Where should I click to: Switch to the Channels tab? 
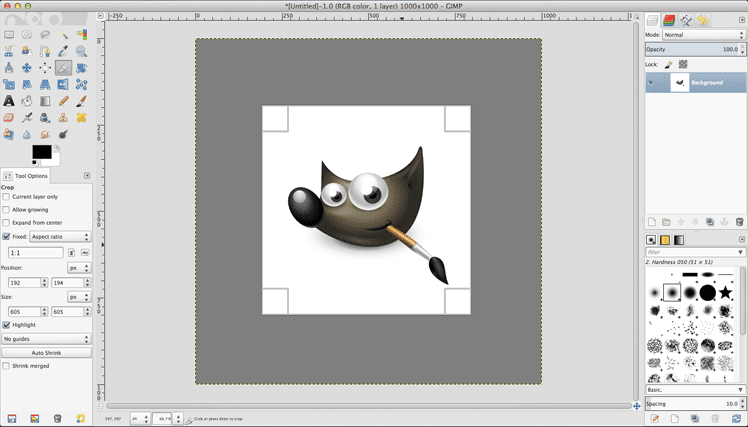pos(669,20)
